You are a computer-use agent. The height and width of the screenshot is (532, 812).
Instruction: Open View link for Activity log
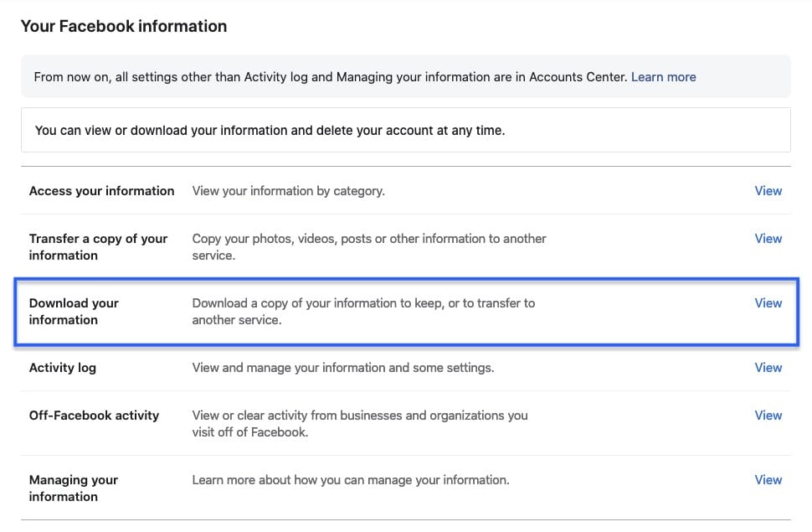point(768,368)
